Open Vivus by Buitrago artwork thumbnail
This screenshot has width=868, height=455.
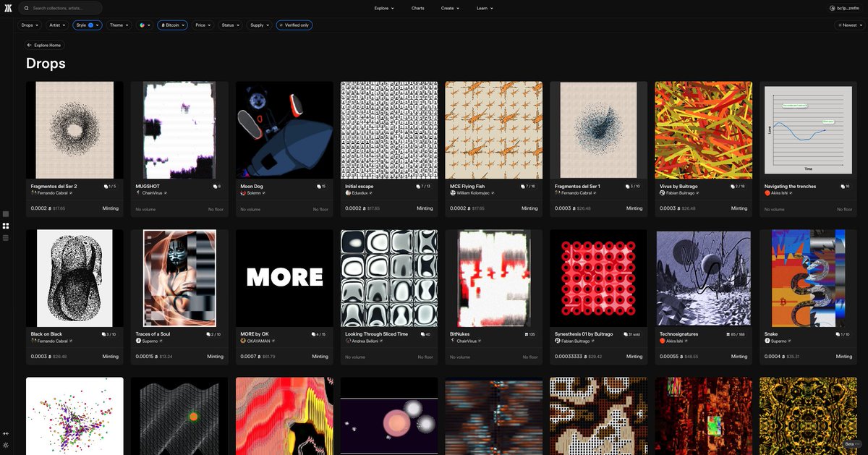tap(704, 130)
